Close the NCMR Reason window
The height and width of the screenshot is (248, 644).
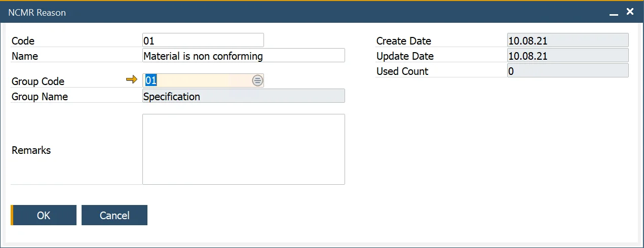[x=630, y=12]
